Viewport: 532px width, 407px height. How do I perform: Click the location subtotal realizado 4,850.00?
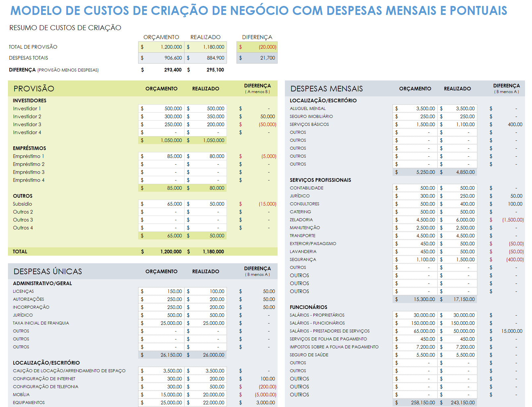[457, 172]
